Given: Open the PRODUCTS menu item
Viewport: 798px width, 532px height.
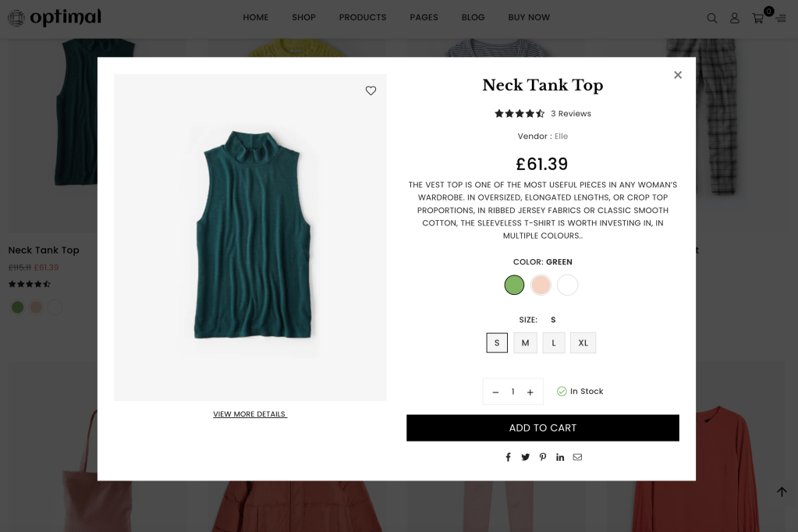Looking at the screenshot, I should pos(363,17).
